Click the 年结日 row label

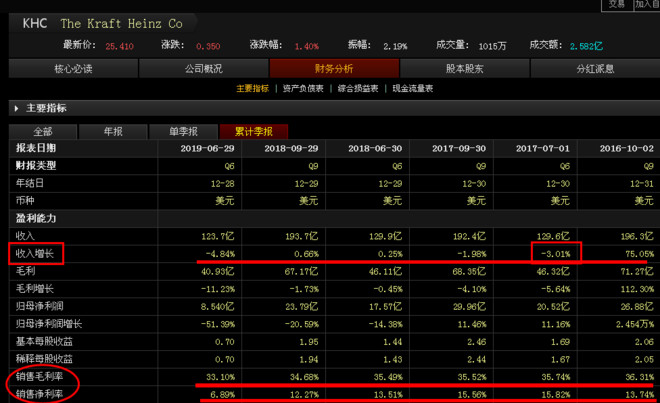tap(30, 184)
